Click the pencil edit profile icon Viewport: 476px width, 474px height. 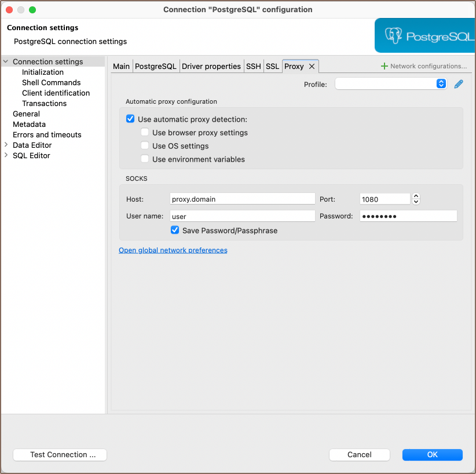coord(459,84)
